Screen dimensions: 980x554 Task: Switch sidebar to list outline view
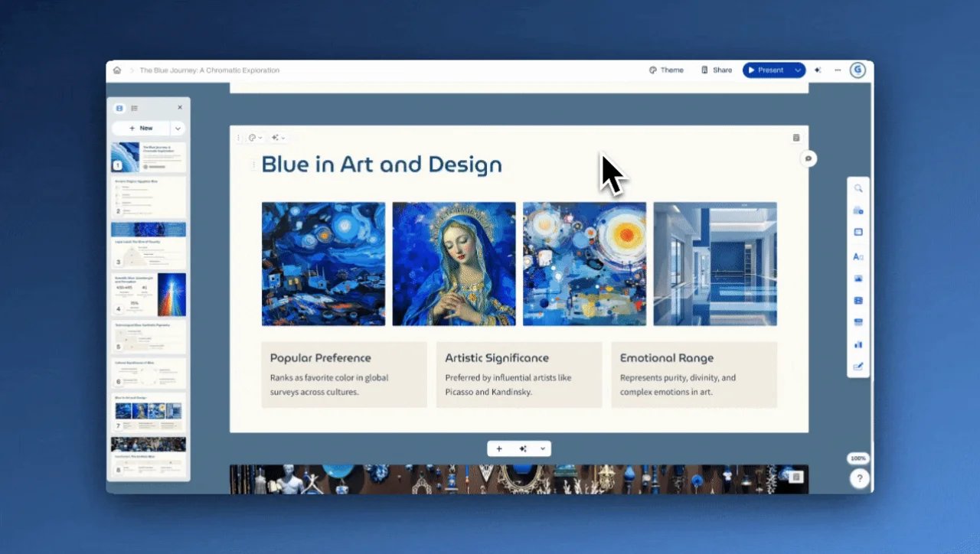134,109
